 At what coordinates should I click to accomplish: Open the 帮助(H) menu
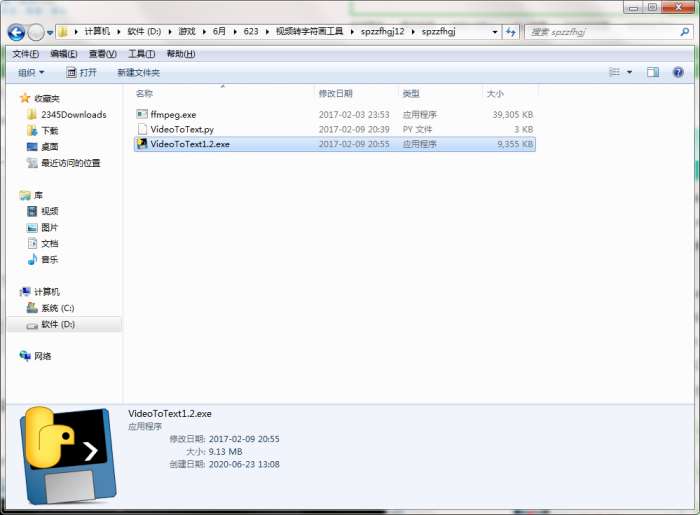pos(181,54)
